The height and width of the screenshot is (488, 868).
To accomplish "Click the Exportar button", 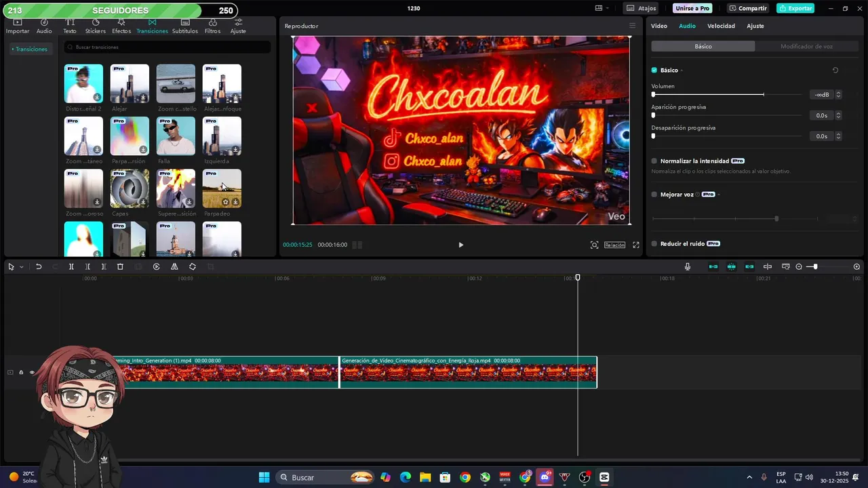I will click(x=795, y=8).
